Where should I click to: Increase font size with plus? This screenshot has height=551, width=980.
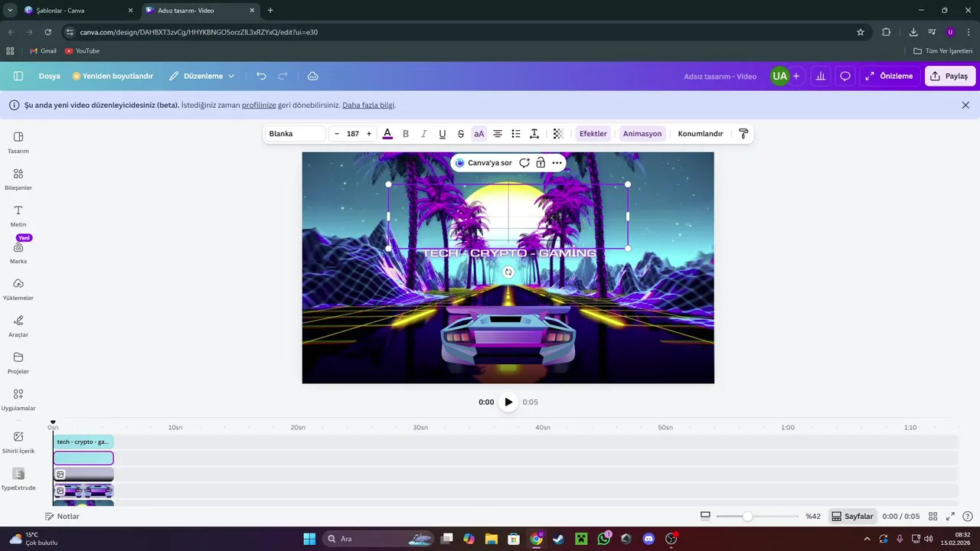pyautogui.click(x=369, y=134)
